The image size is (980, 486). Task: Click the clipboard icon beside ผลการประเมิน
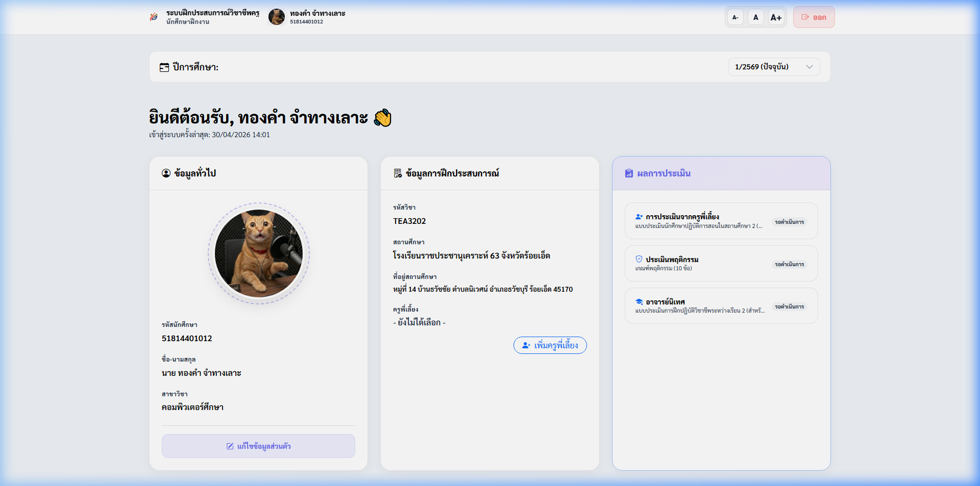click(x=629, y=173)
